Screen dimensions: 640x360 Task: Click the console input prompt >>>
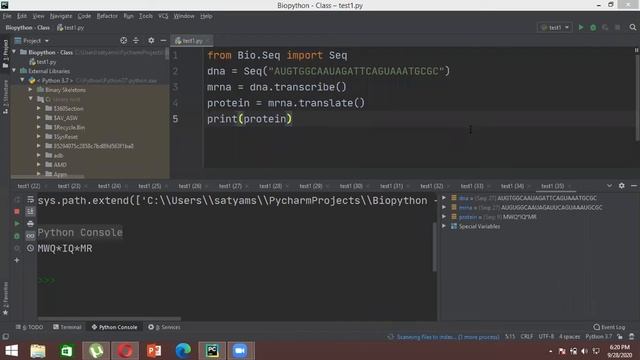coord(46,280)
